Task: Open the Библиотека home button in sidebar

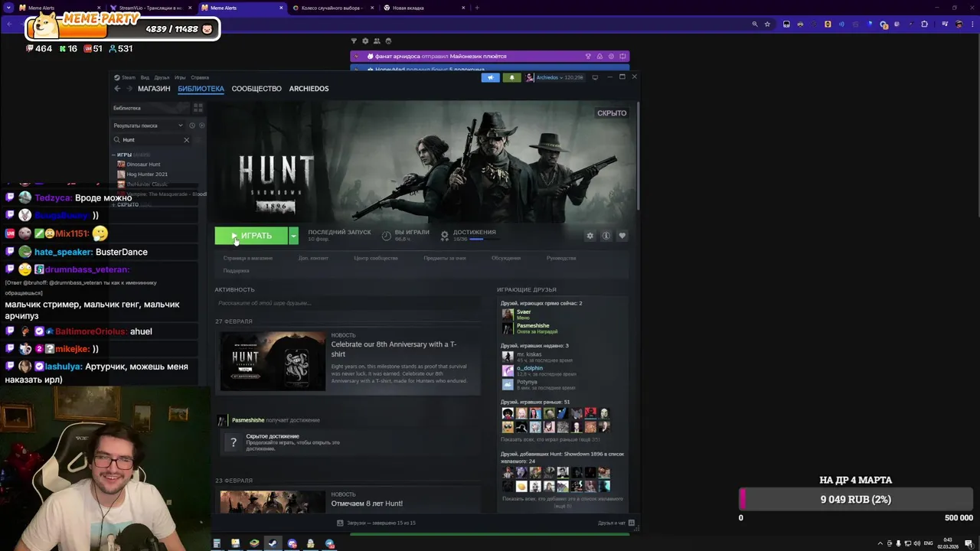Action: coord(149,108)
